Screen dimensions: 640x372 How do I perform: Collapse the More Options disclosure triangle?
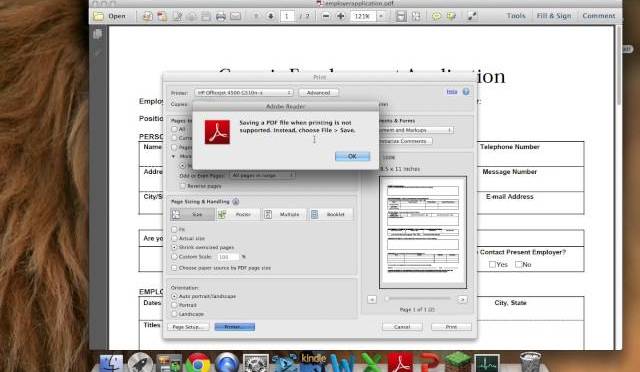click(x=173, y=156)
